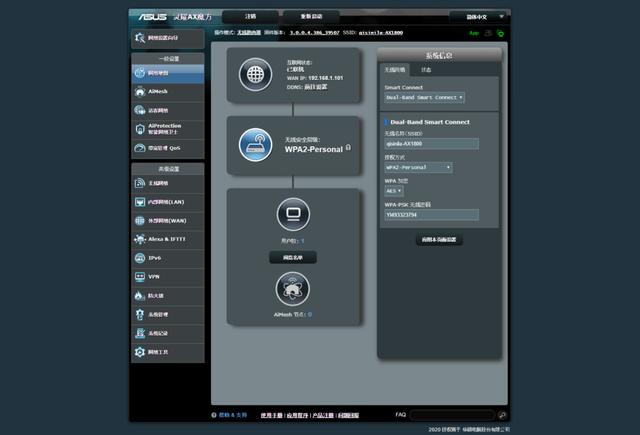640x435 pixels.
Task: Click the Logout button at top
Action: click(x=251, y=16)
